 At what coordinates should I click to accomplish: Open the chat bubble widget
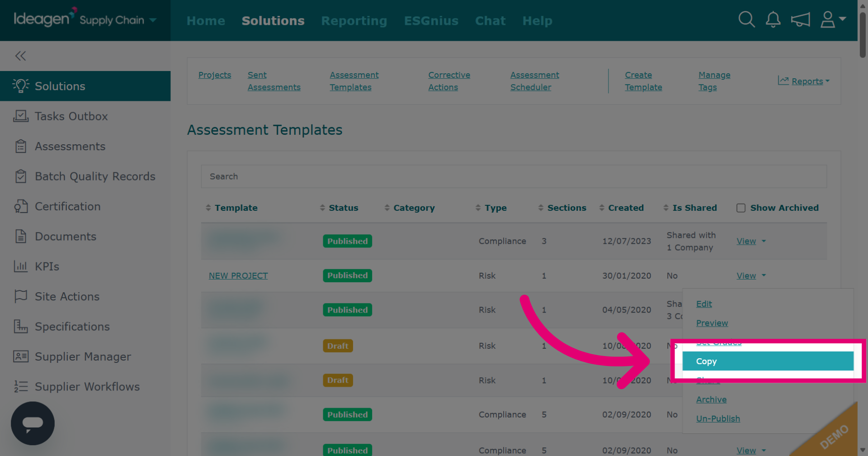click(x=33, y=423)
